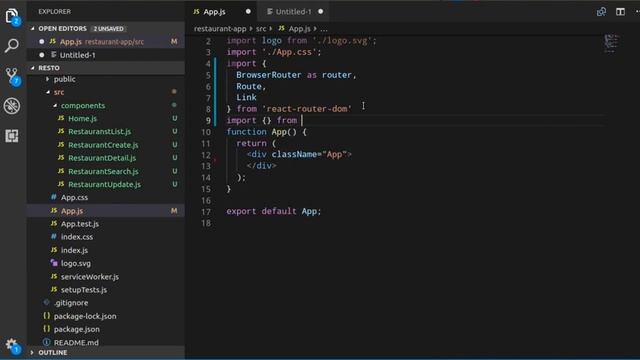Click the CSS hash icon beside App.css
640x360 pixels.
(x=53, y=197)
